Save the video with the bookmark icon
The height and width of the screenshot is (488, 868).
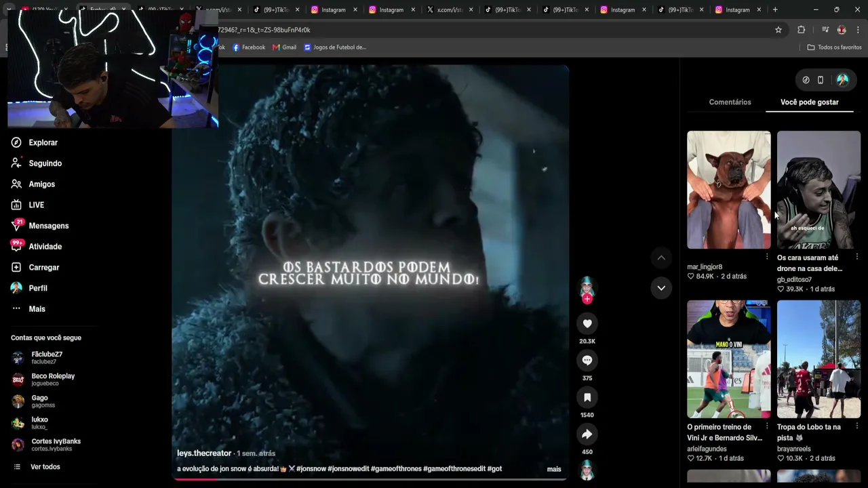(x=587, y=397)
